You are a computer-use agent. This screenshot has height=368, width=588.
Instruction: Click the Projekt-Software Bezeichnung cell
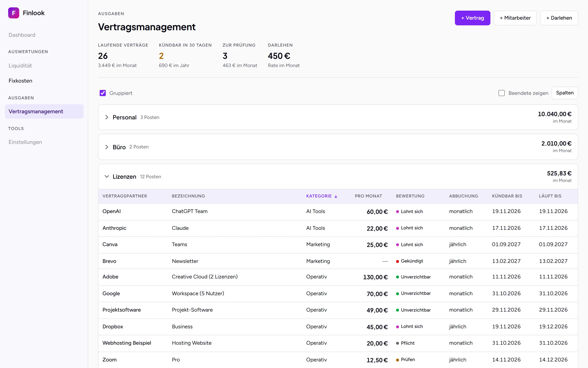[x=192, y=310]
